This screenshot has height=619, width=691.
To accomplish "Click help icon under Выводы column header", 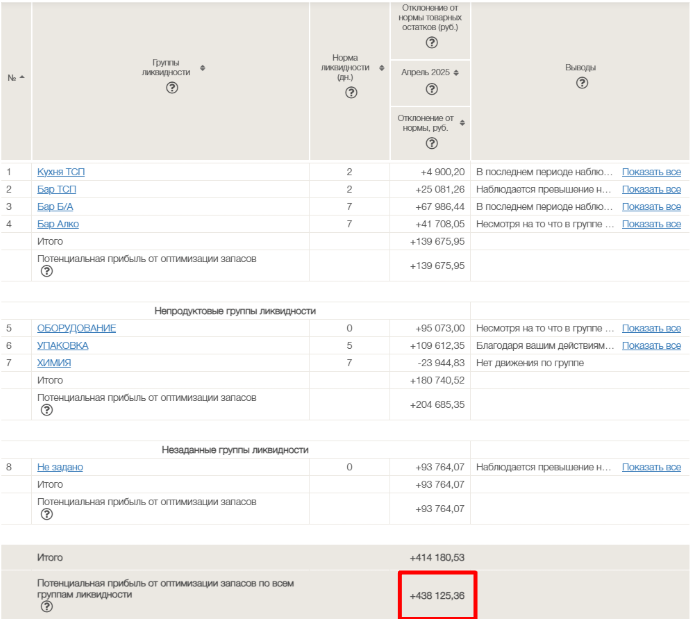I will coord(582,83).
